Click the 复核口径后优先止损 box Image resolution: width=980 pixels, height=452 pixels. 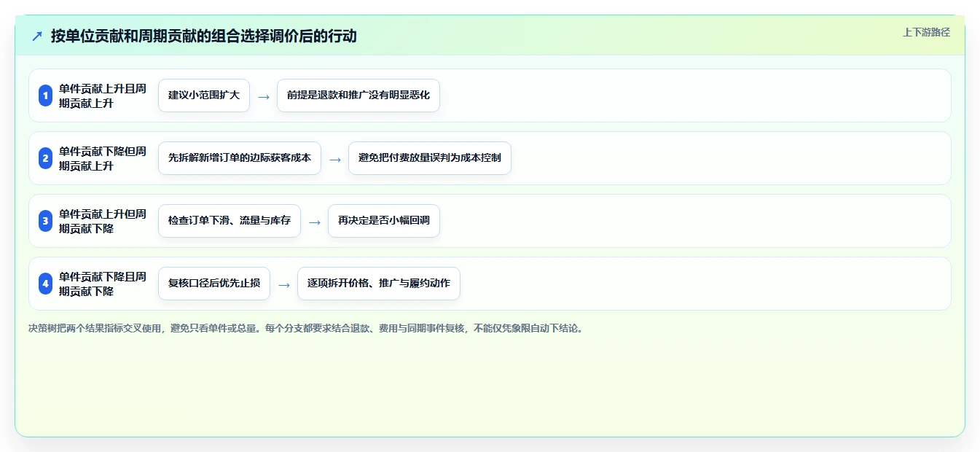[214, 284]
